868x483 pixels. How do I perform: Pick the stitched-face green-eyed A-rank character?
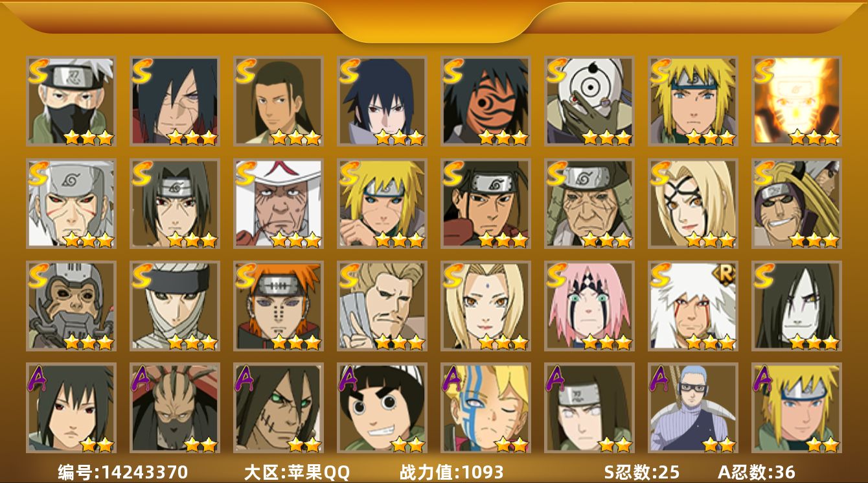click(x=279, y=408)
